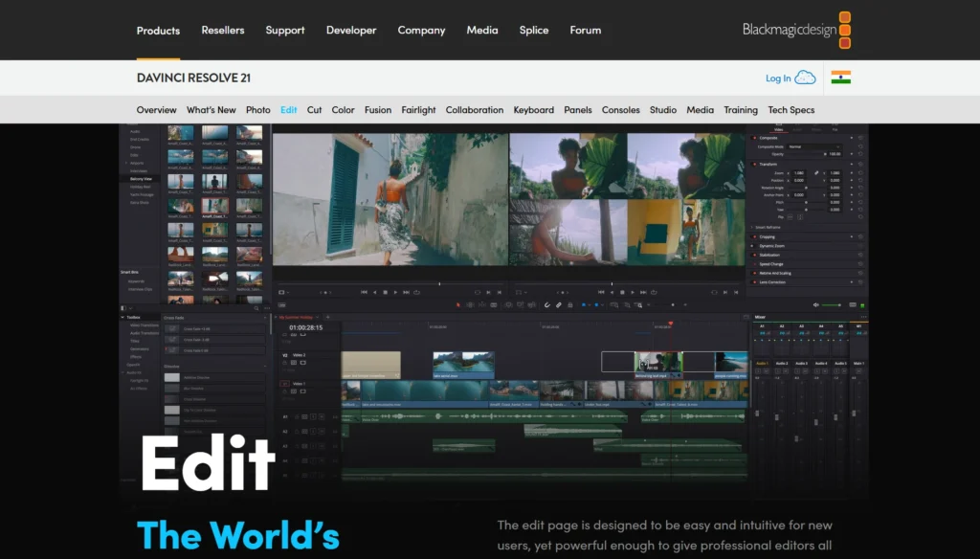
Task: Click the Blackmagicdesign logo
Action: (x=796, y=30)
